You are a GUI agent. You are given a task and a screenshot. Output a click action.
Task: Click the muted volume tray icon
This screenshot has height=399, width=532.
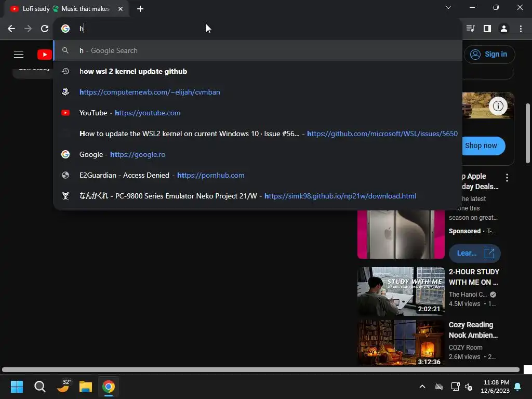469,387
